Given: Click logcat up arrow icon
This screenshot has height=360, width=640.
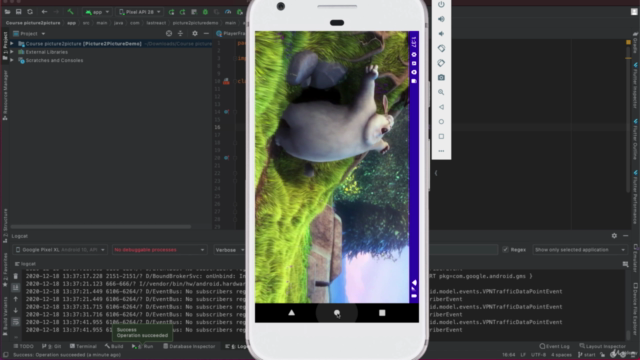Looking at the screenshot, I should 16,299.
